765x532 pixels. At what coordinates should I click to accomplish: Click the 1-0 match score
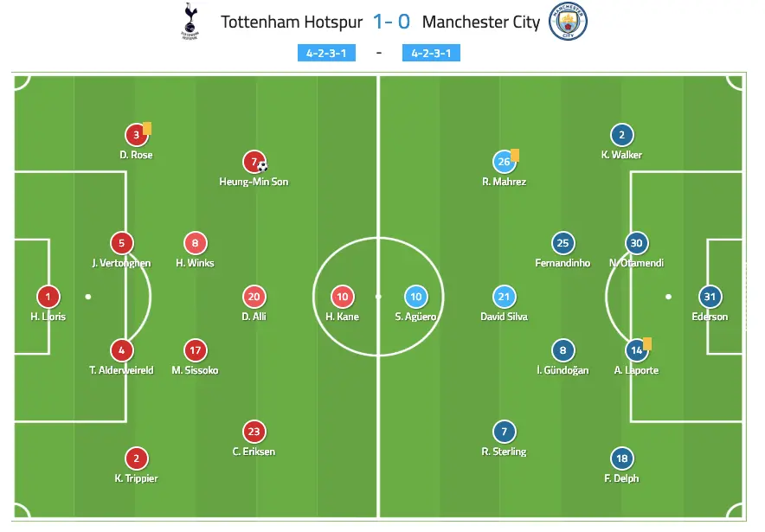click(x=391, y=22)
